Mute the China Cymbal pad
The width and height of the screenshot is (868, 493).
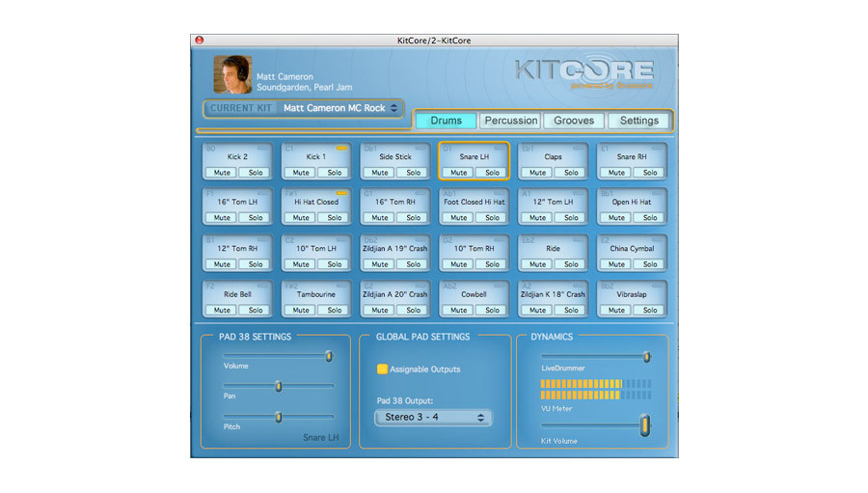click(616, 264)
